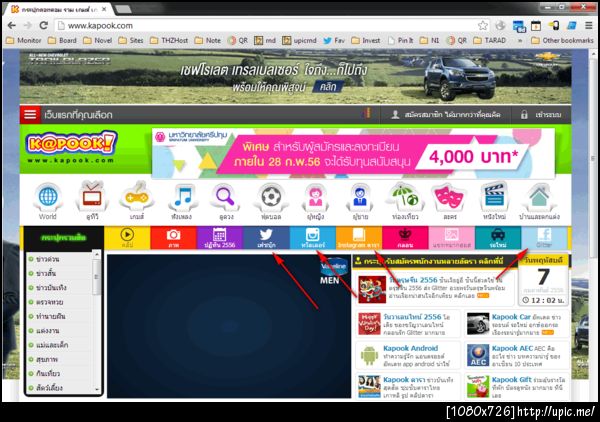Open the Kapook Android link
This screenshot has height=422, width=600.
click(x=410, y=348)
